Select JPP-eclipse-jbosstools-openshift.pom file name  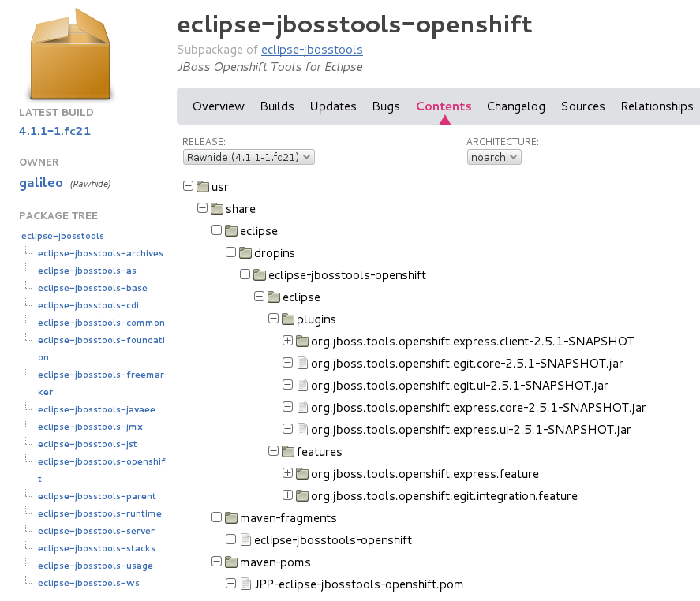click(358, 584)
